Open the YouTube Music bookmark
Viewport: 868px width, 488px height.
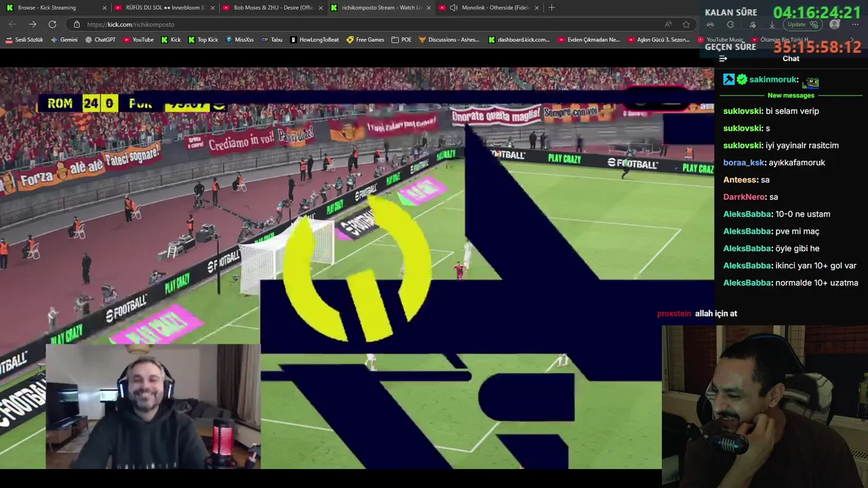(721, 40)
